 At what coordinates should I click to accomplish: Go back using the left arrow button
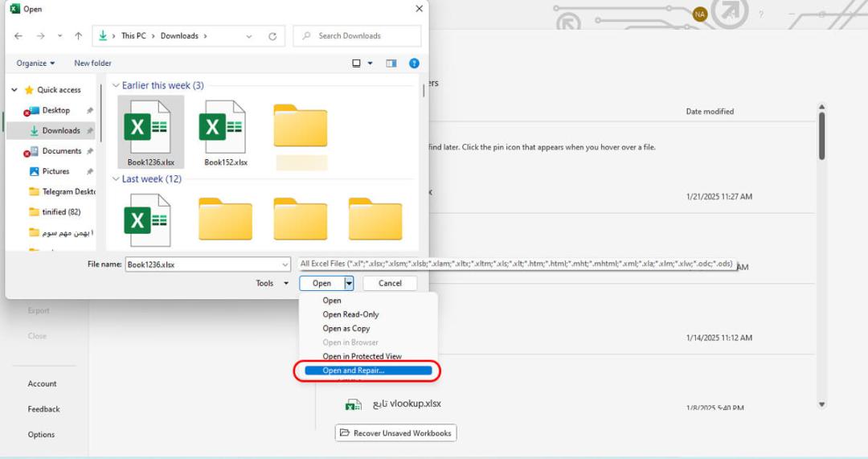tap(18, 36)
